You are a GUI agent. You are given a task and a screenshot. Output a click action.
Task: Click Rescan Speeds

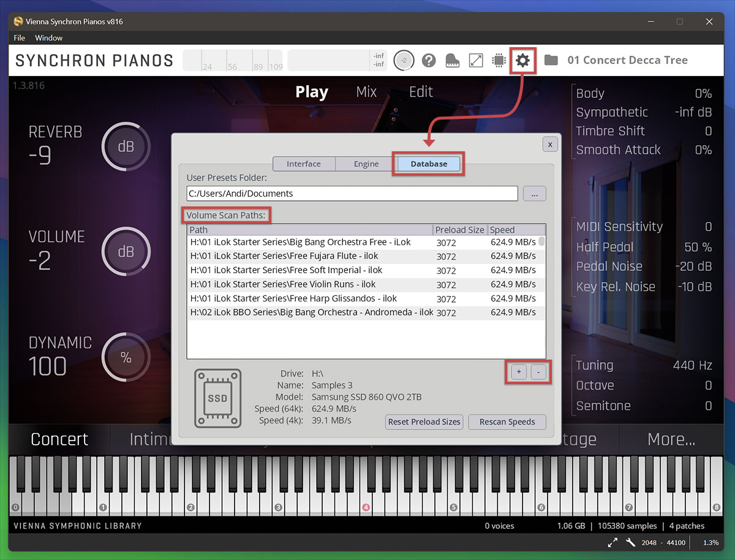point(507,422)
